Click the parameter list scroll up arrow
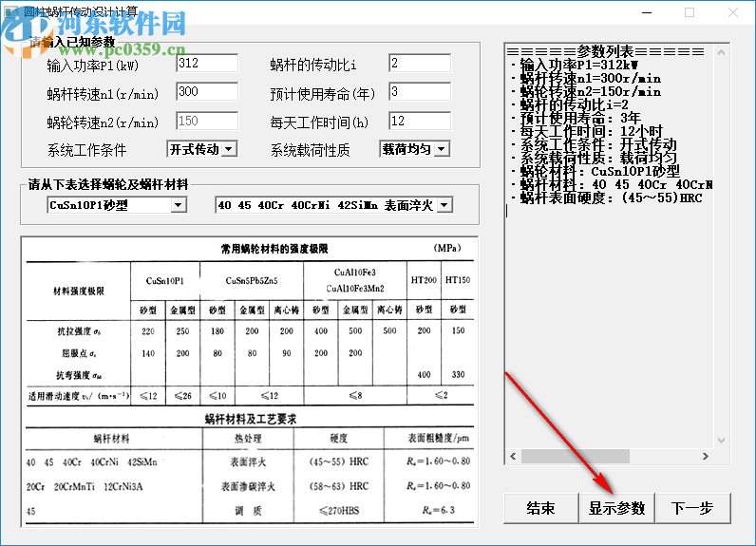The image size is (756, 546). pos(721,52)
